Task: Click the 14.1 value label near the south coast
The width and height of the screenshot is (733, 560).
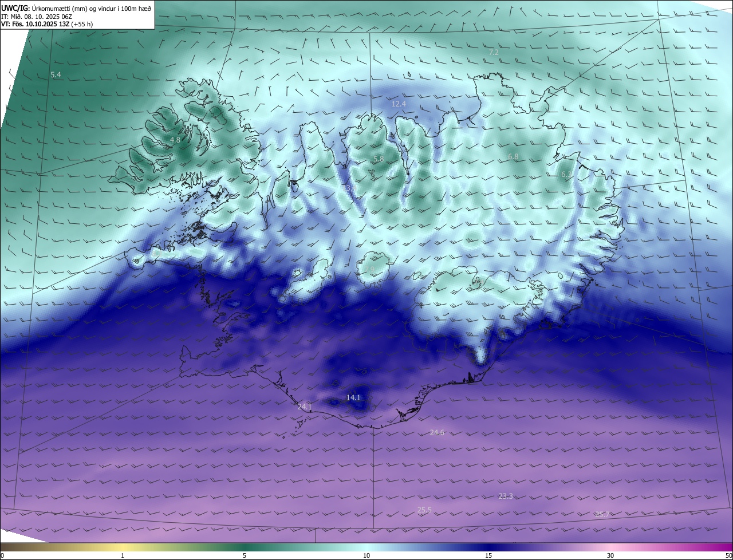Action: coord(353,397)
